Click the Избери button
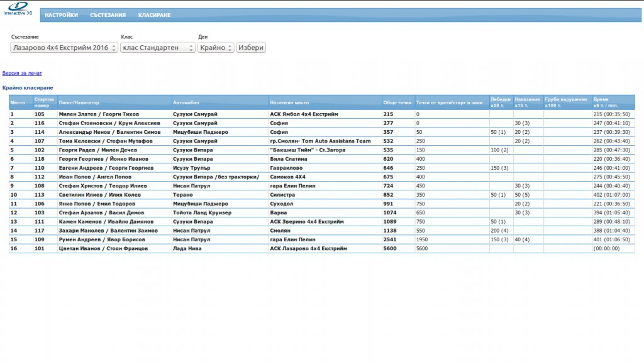 tap(250, 48)
